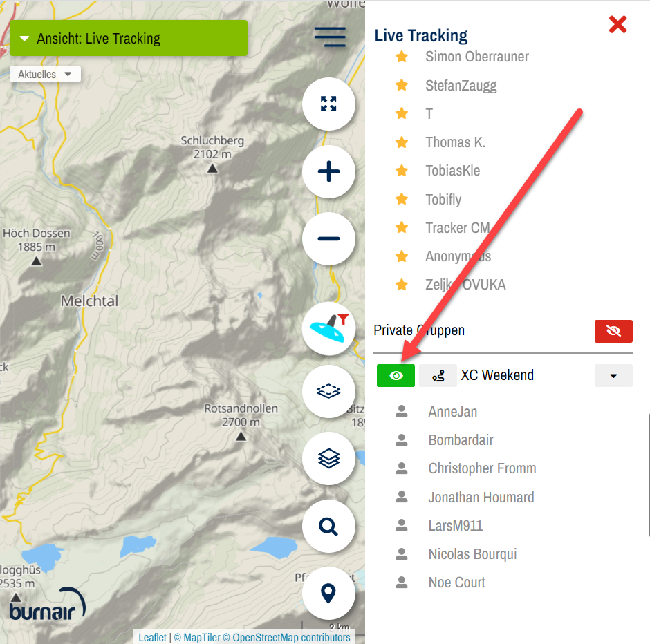Open the Leaflet attribution link
Screen dimensions: 650x644
(152, 637)
